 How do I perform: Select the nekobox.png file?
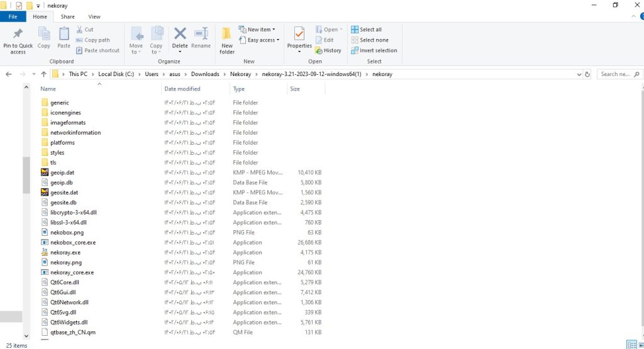point(67,233)
